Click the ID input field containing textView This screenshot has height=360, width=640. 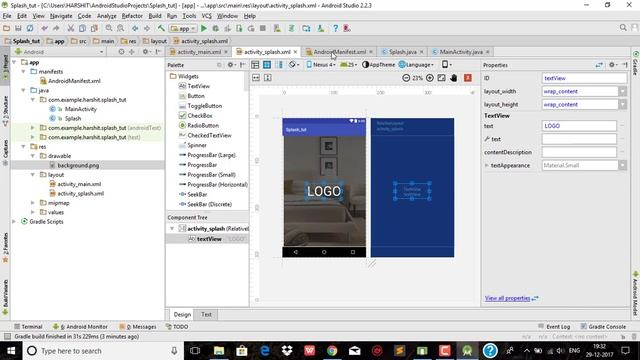[584, 78]
